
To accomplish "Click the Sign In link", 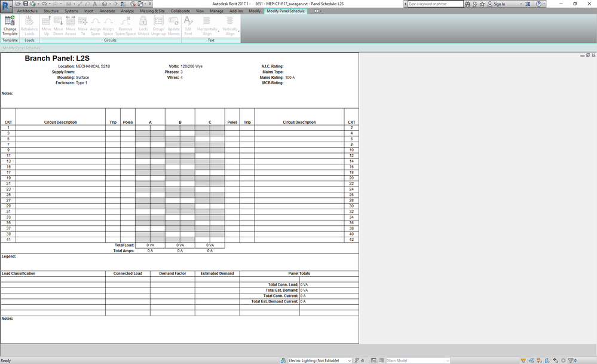I will (x=499, y=4).
